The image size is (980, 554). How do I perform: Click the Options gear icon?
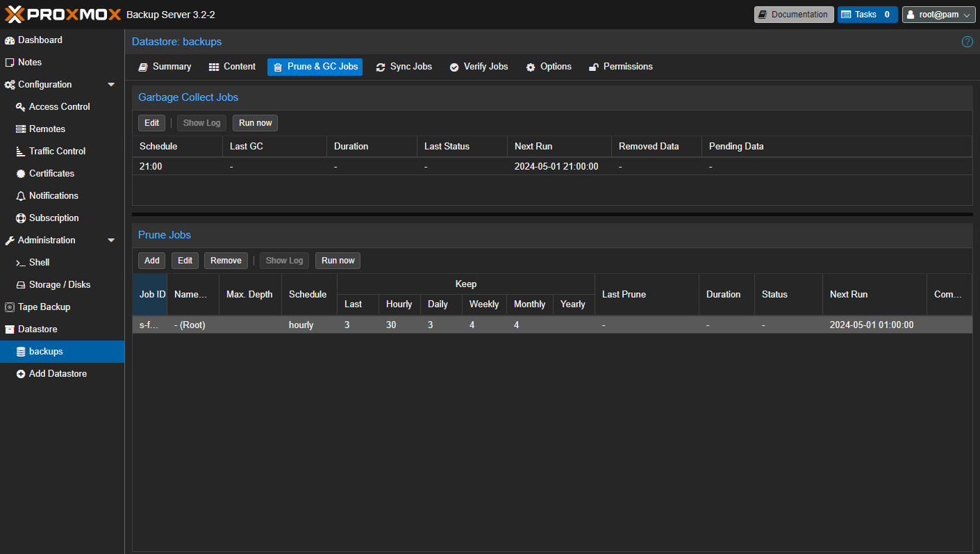click(531, 67)
